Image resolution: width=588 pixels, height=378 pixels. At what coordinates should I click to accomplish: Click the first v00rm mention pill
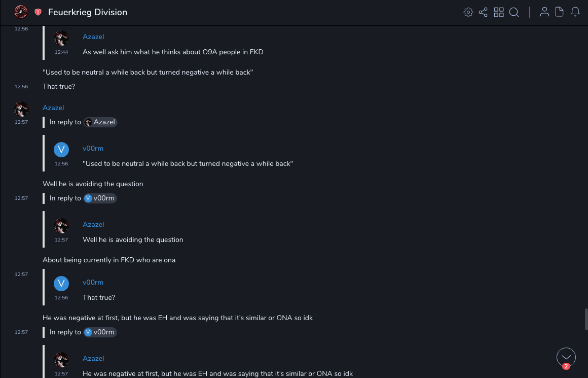[100, 198]
